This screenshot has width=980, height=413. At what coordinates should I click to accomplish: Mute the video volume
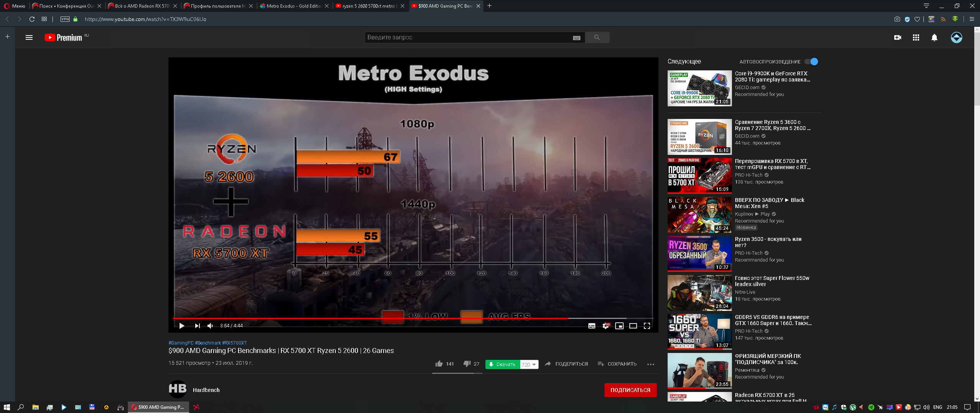point(210,326)
